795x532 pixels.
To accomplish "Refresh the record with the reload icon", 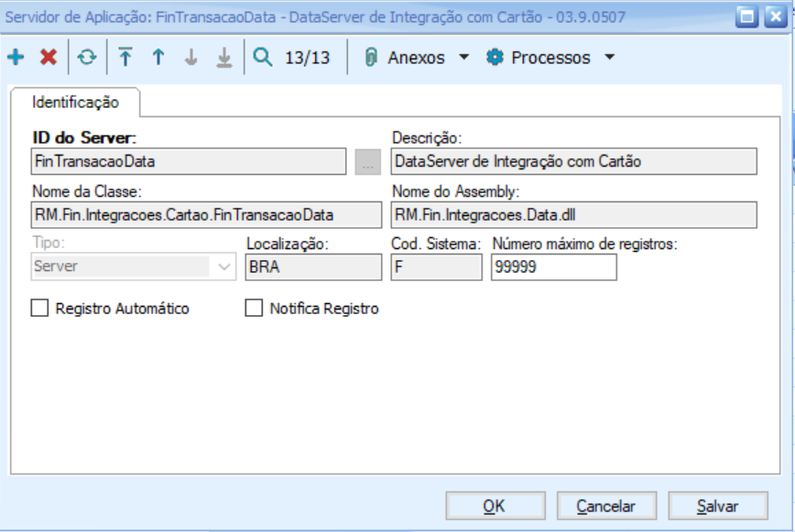I will tap(87, 58).
